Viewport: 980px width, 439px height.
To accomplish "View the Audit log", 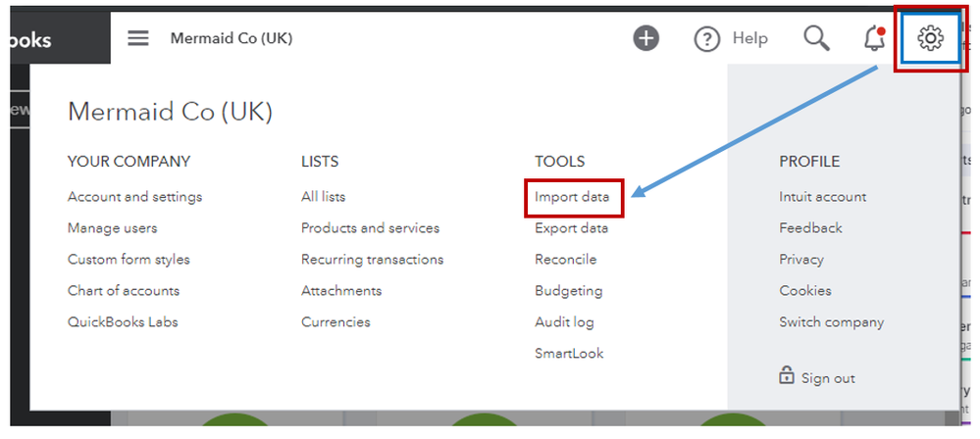I will click(x=564, y=322).
